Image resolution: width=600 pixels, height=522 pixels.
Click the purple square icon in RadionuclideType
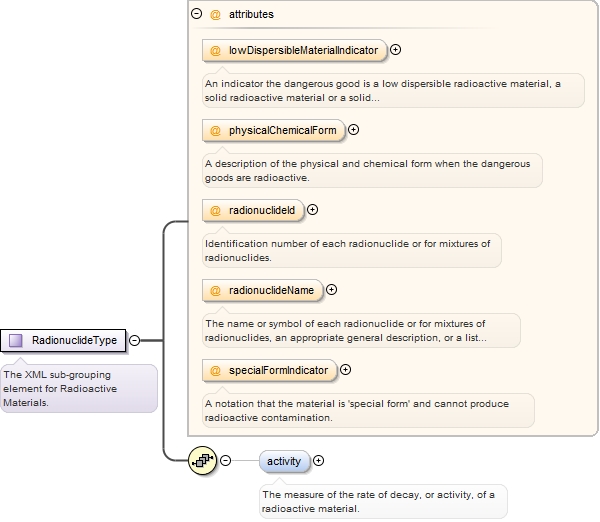click(15, 340)
